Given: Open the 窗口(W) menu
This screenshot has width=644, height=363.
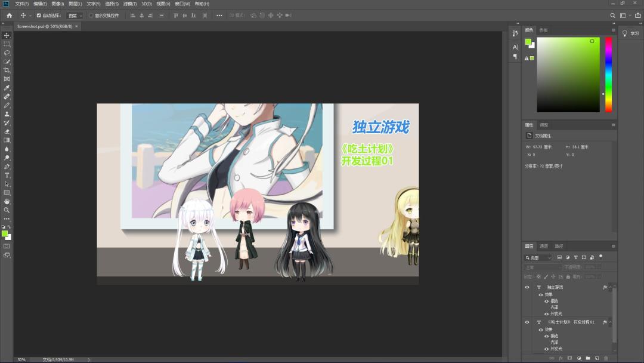Looking at the screenshot, I should pyautogui.click(x=182, y=4).
